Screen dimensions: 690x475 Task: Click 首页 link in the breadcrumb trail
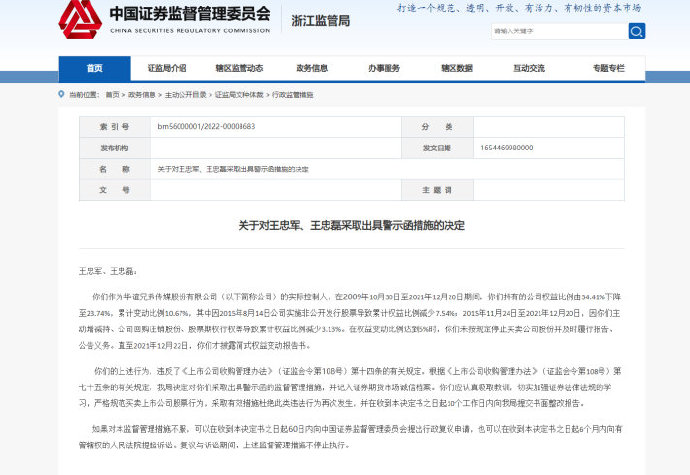click(x=112, y=94)
